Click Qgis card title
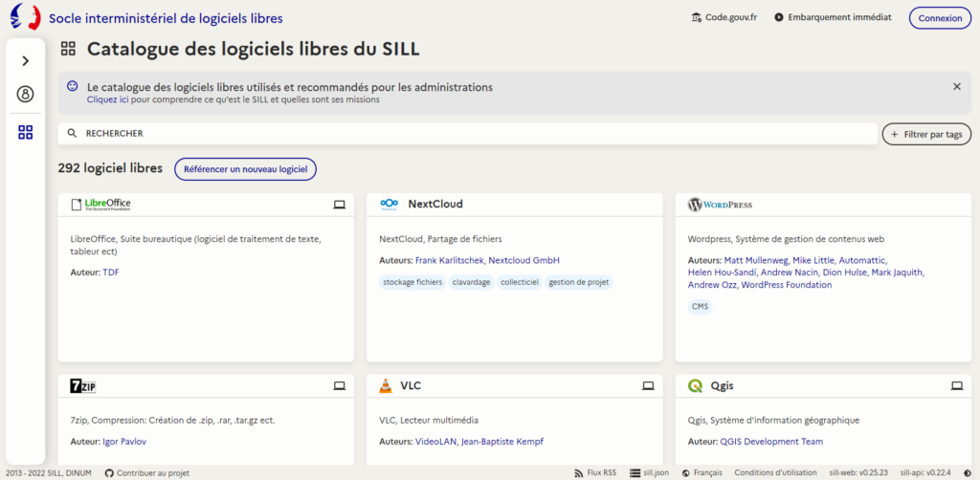Viewport: 980px width, 480px height. (722, 385)
